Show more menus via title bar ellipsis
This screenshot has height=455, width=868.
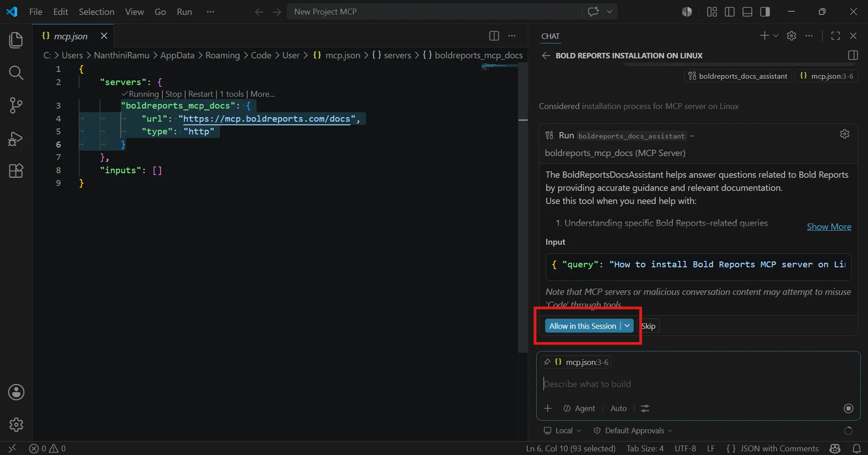pos(210,12)
